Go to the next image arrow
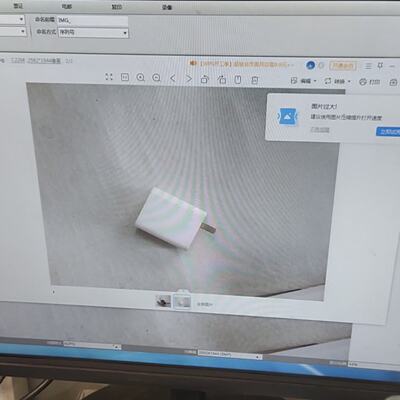This screenshot has height=400, width=400. click(189, 79)
